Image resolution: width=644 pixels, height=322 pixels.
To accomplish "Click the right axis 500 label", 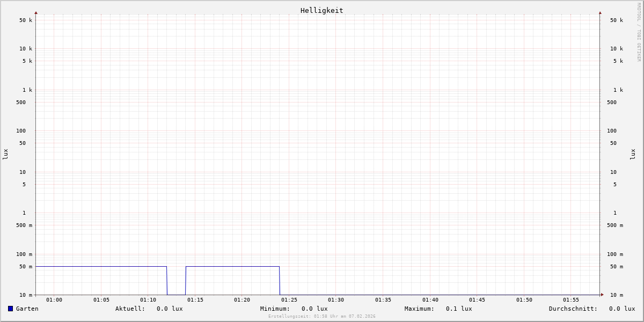I will click(612, 103).
